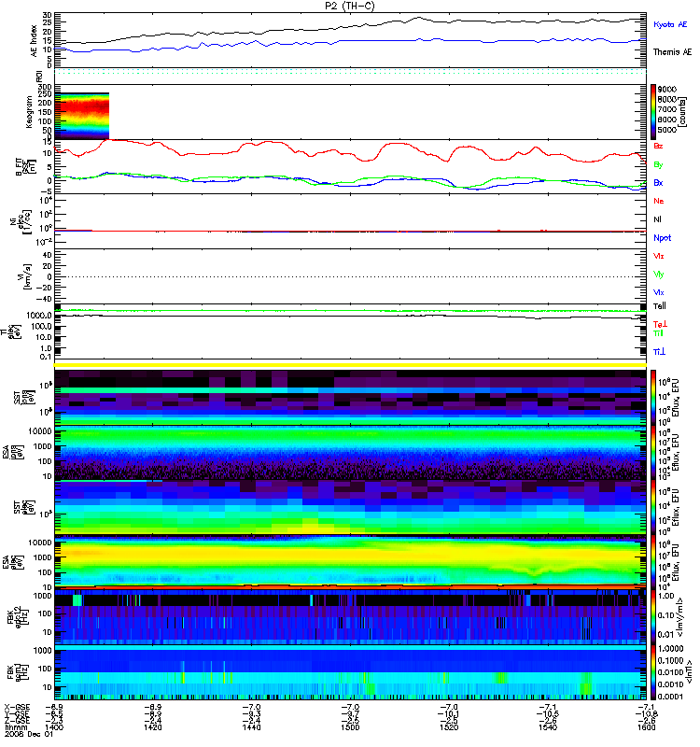Select the red Bz legend label
The width and height of the screenshot is (700, 747).
point(658,146)
